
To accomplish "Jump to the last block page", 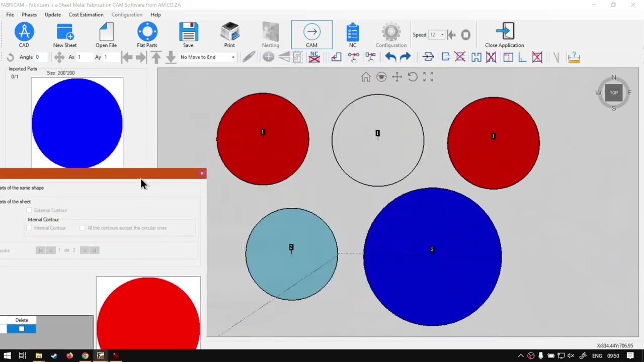I will tap(94, 250).
